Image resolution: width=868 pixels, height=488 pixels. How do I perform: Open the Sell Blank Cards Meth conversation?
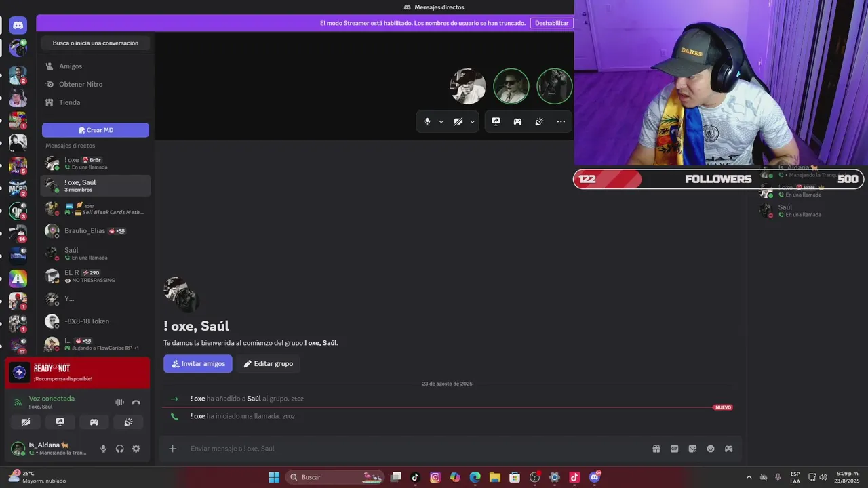tap(96, 209)
